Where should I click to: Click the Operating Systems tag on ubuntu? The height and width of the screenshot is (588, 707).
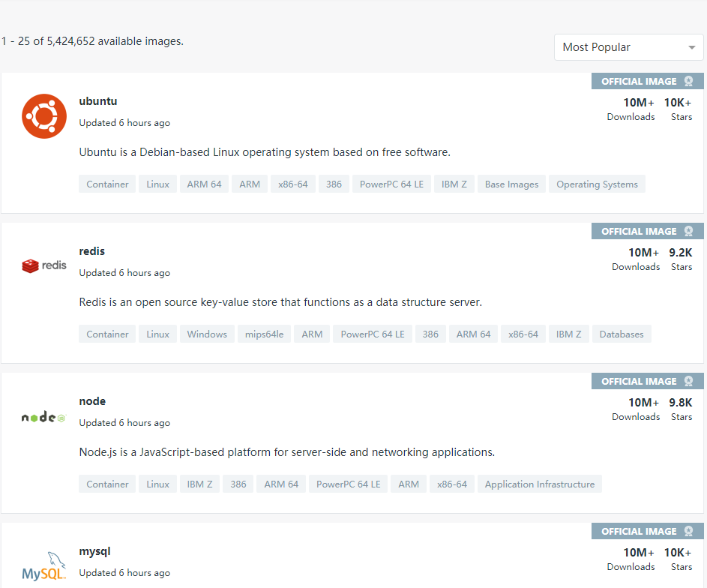coord(597,184)
